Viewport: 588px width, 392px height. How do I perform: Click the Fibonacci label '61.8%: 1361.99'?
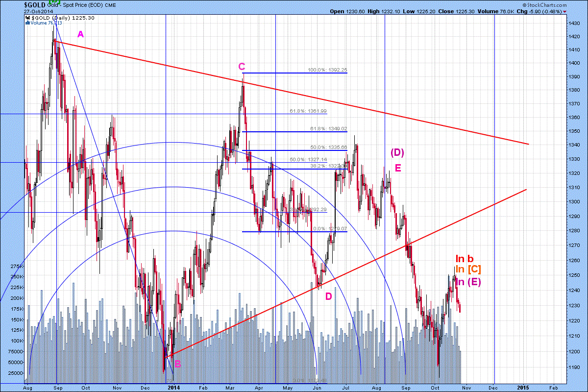coord(308,111)
